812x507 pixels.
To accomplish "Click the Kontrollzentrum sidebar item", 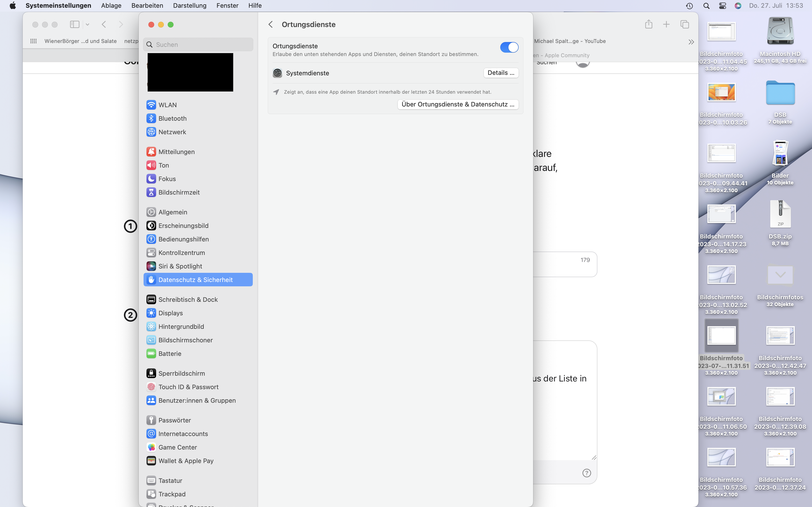I will tap(181, 253).
